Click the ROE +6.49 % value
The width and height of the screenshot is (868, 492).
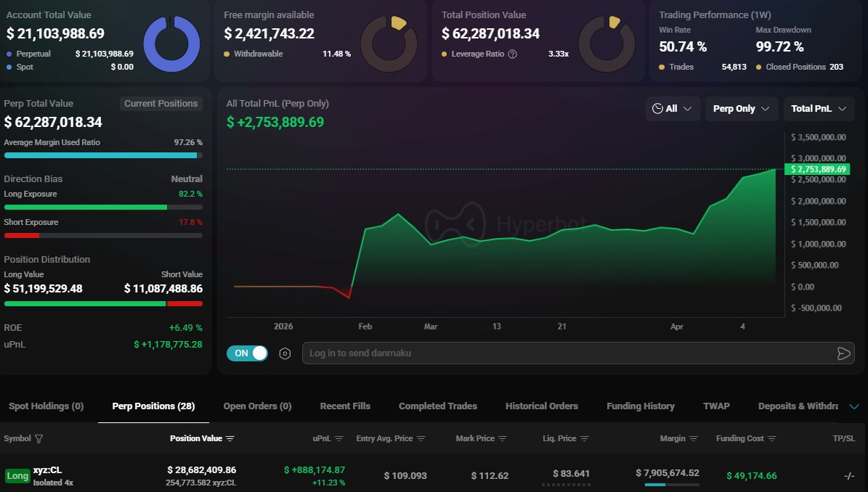[x=185, y=328]
